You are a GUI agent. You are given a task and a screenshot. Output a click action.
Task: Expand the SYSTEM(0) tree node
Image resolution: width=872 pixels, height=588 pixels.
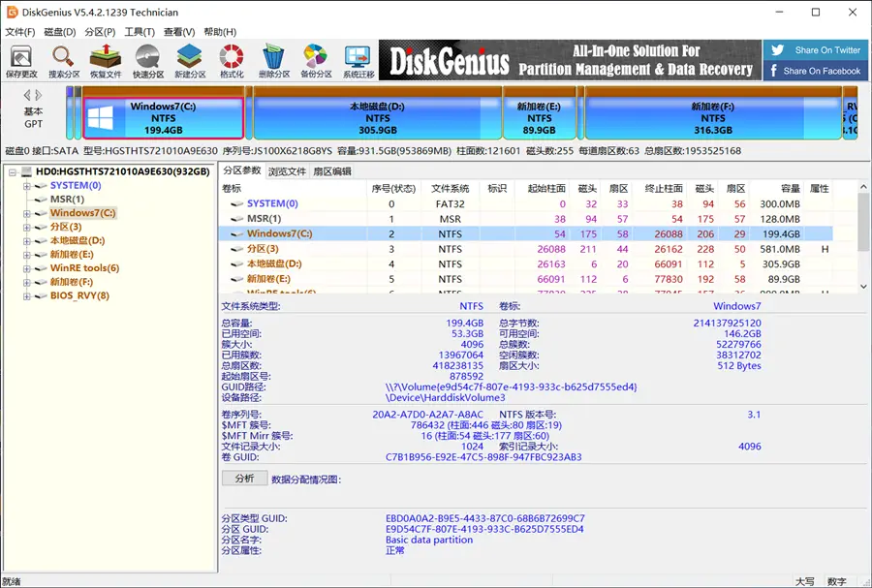(x=26, y=186)
